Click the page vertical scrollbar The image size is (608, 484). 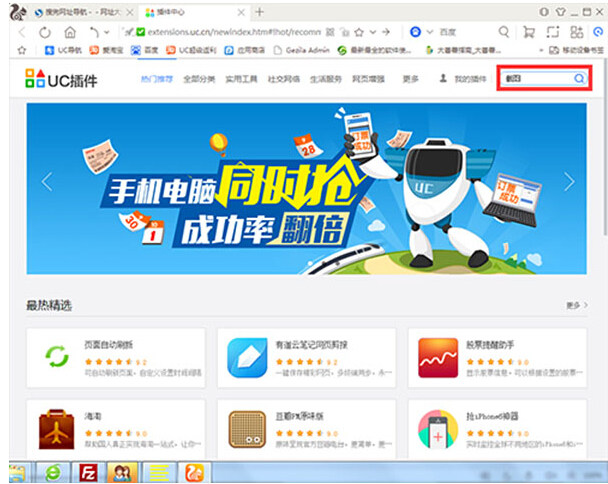(605, 147)
